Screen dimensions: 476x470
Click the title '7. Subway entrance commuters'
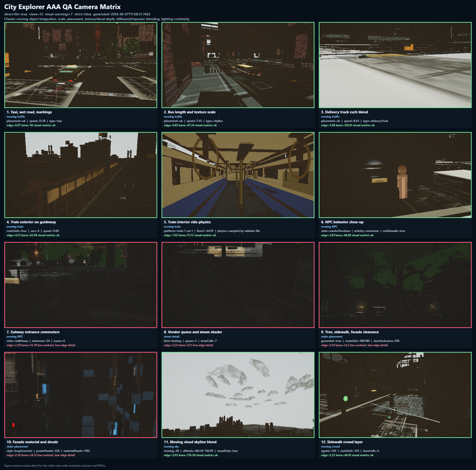(33, 332)
